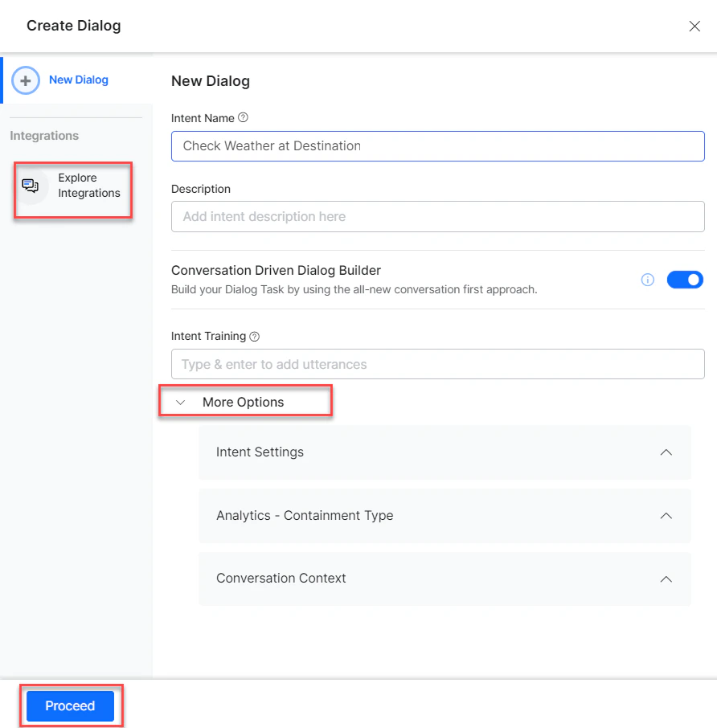Click the plus icon beside New Dialog
Image resolution: width=717 pixels, height=728 pixels.
pos(25,80)
